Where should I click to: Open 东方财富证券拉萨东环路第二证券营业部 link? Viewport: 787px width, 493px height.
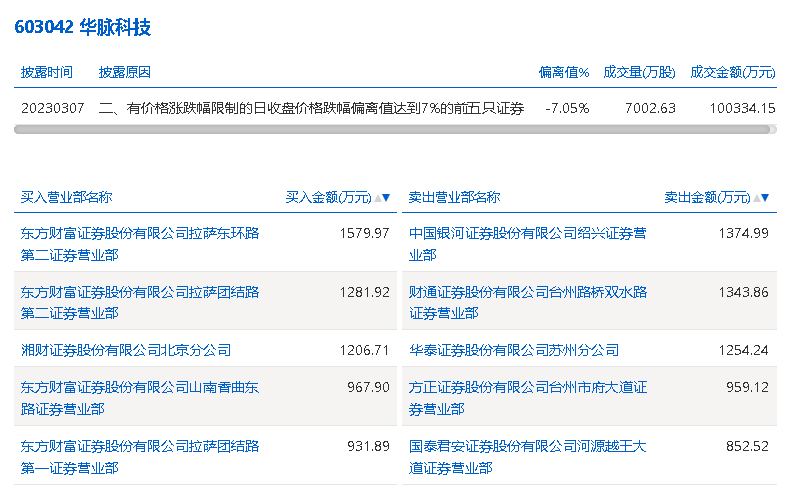140,244
